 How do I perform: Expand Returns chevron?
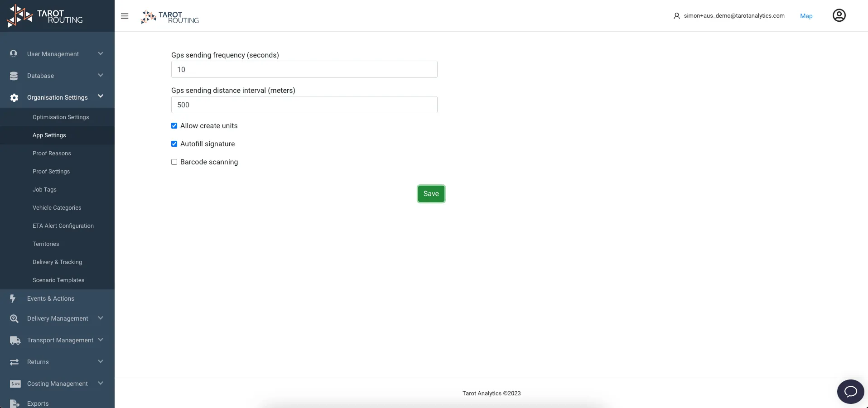click(101, 361)
